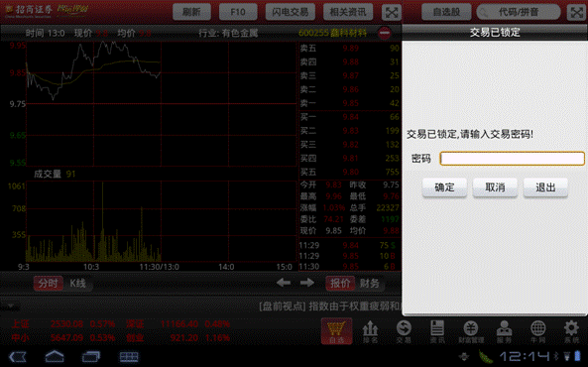This screenshot has width=588, height=367.
Task: Switch to the 财务 panel
Action: tap(370, 284)
